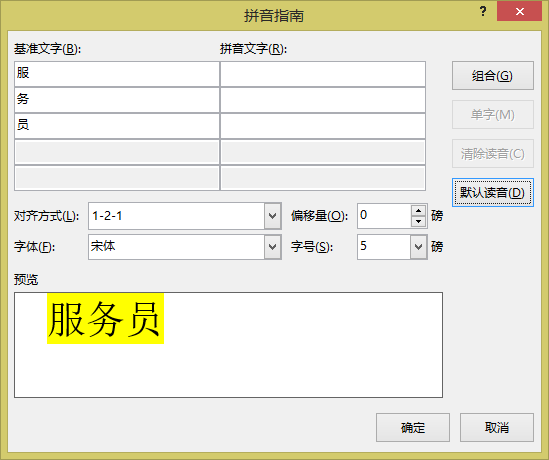Click the 默认读音(D) button
The height and width of the screenshot is (460, 549).
pyautogui.click(x=493, y=193)
